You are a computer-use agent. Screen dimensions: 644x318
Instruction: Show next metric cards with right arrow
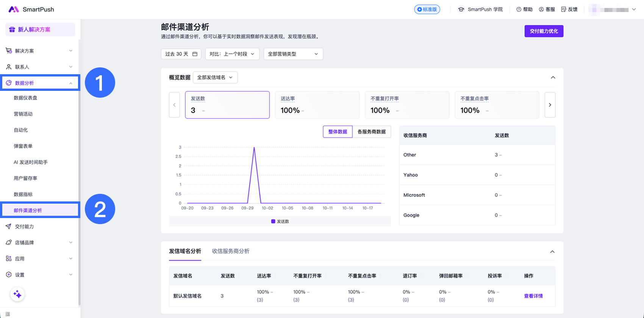(550, 105)
